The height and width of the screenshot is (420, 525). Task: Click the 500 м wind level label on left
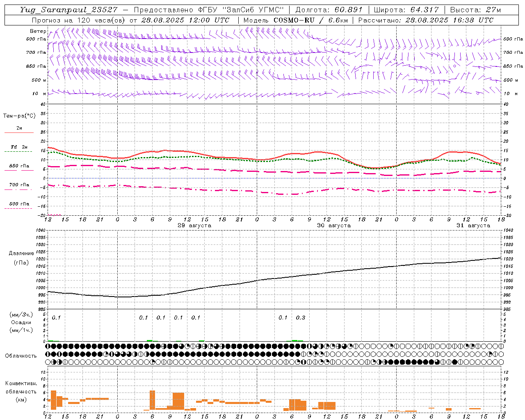(x=39, y=80)
